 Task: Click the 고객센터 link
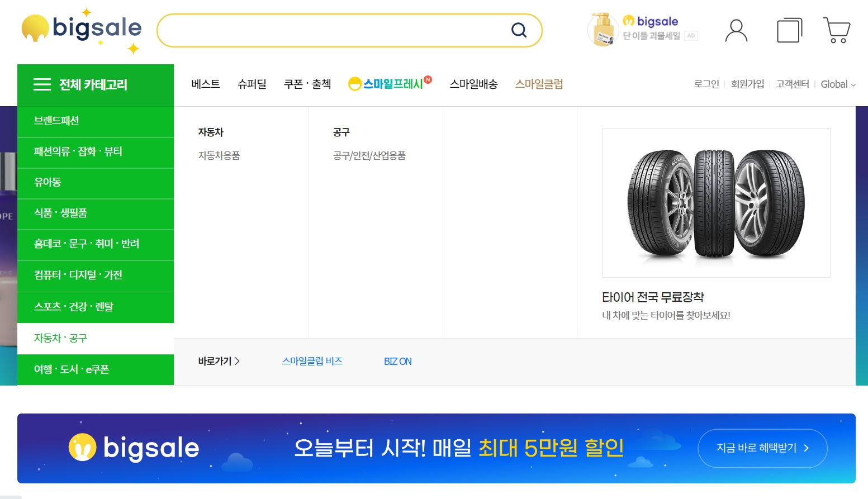click(x=793, y=84)
